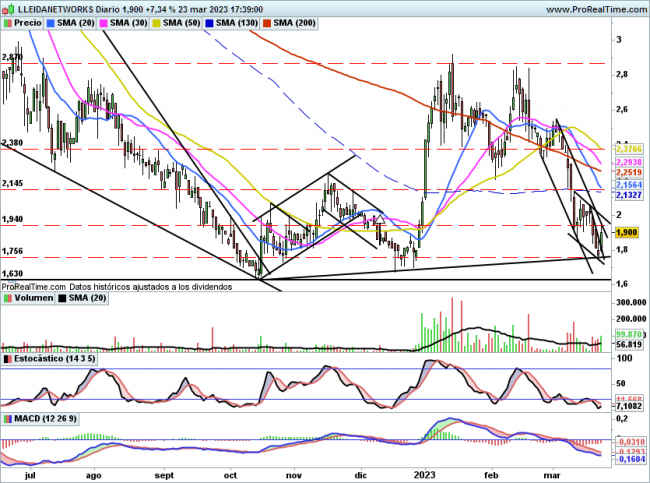Screen dimensions: 650x483
Task: Click the 300.000 tick on the volume axis
Action: [631, 303]
